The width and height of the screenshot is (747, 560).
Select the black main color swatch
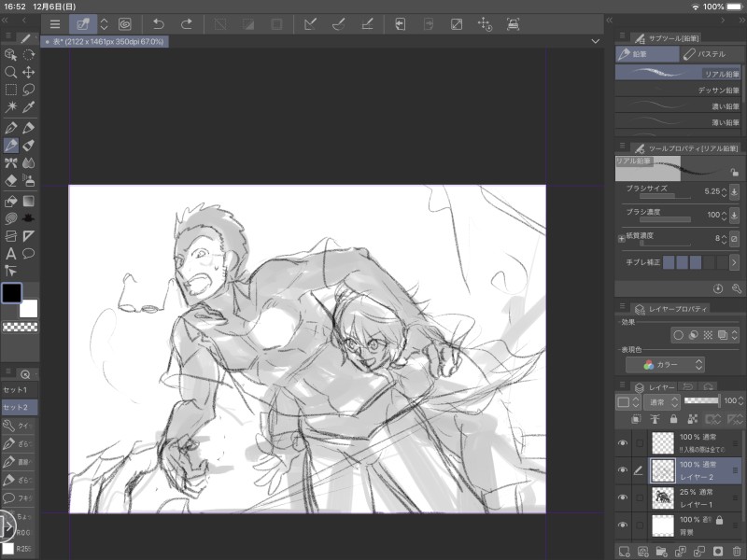(11, 293)
